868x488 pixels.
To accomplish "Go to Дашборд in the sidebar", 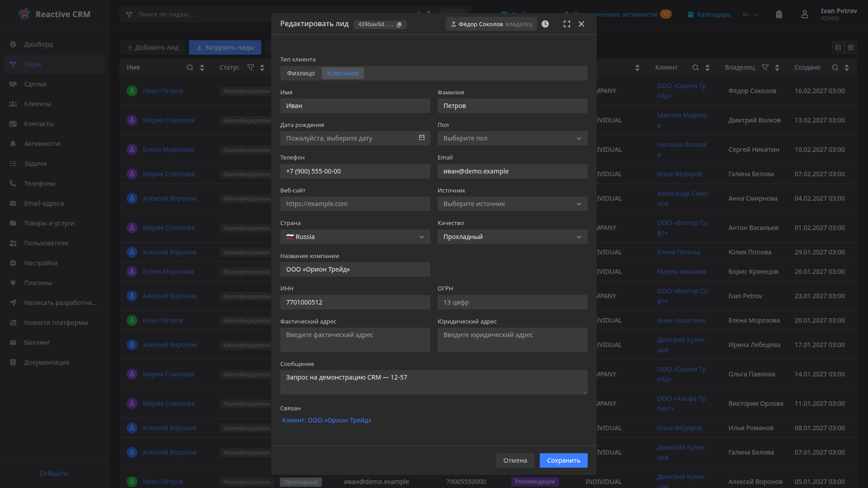I will pyautogui.click(x=54, y=44).
